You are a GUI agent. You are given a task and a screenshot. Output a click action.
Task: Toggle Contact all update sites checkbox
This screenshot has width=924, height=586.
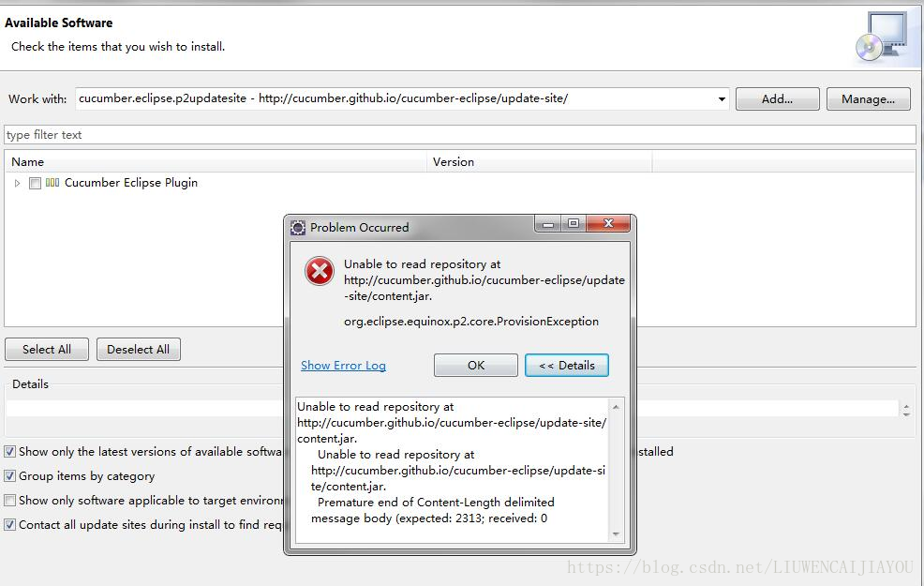[10, 525]
